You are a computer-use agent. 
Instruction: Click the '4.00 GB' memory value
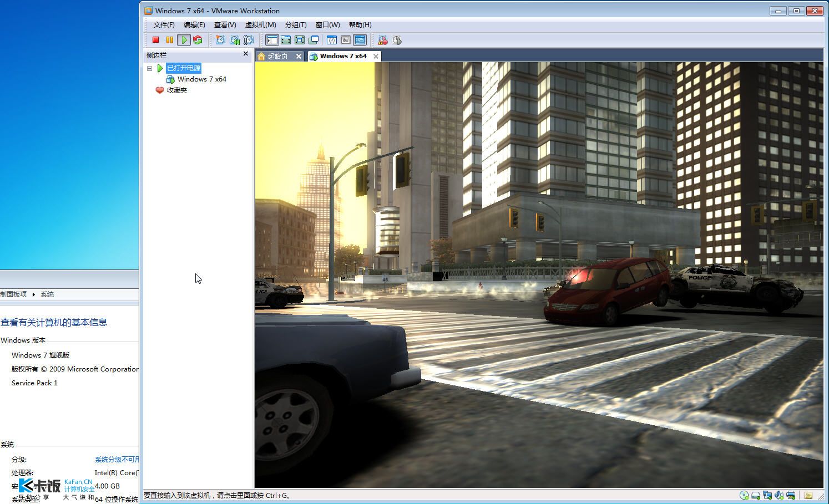(107, 486)
